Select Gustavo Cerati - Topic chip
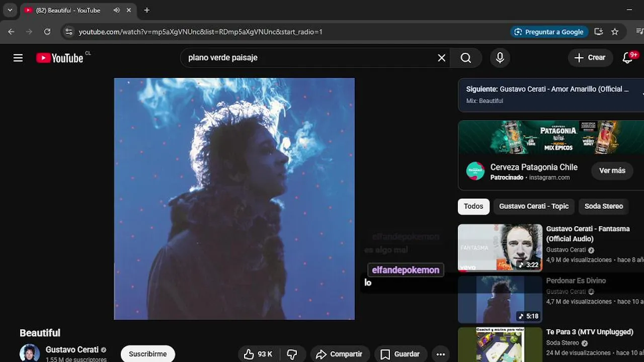 pos(534,206)
